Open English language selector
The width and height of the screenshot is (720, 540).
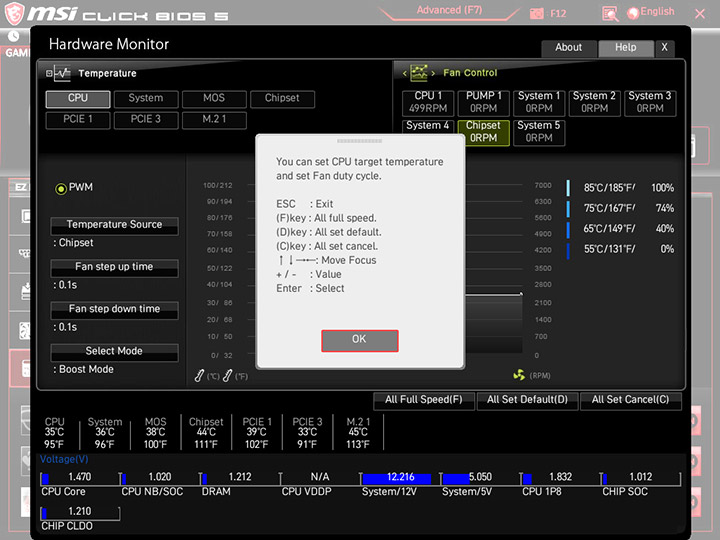click(651, 12)
